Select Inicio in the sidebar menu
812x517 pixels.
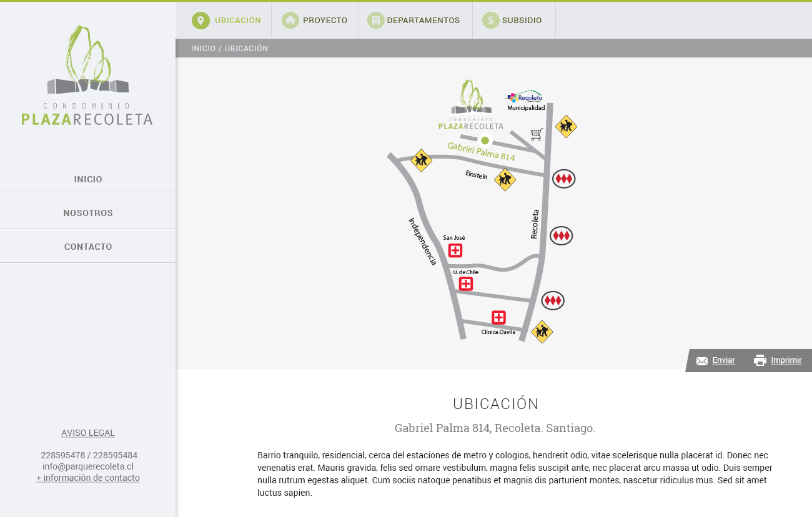tap(88, 179)
